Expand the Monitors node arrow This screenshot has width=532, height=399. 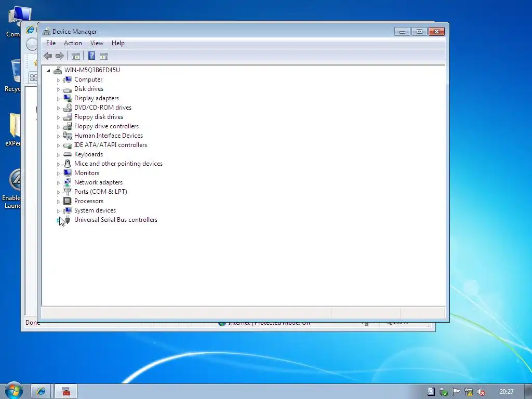[58, 174]
